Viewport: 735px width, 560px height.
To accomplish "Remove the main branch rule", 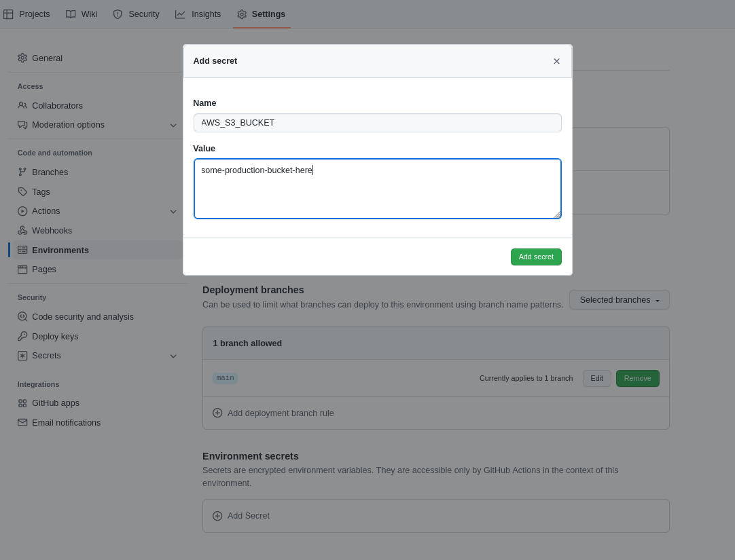I will click(637, 378).
